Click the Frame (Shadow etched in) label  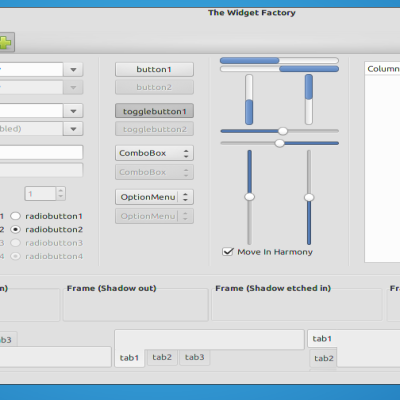pos(273,288)
